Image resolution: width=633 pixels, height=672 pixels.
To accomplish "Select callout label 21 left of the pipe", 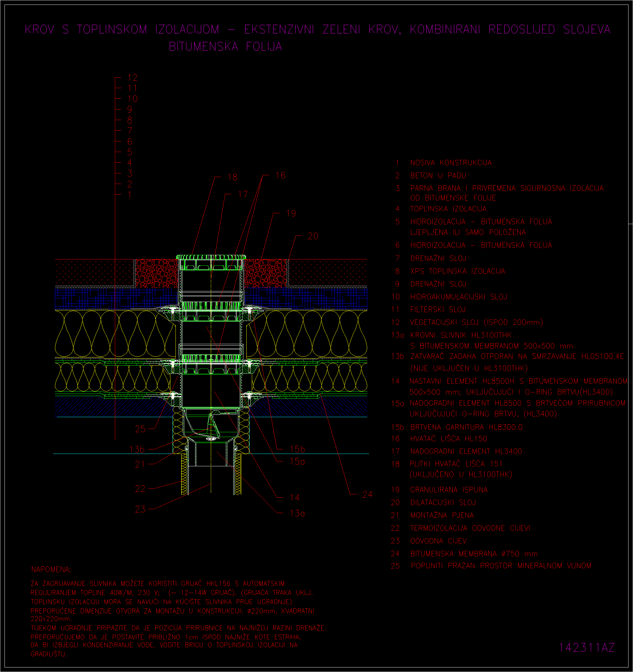I will [140, 465].
